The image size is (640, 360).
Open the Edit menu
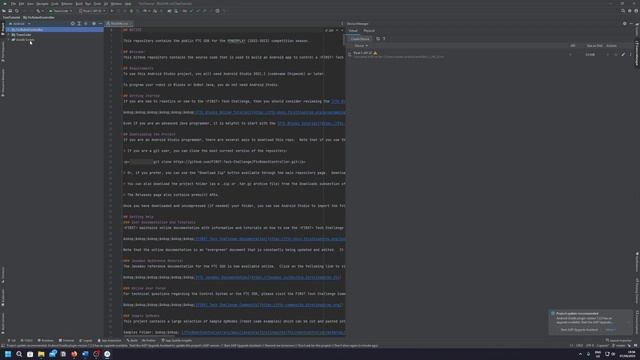(x=21, y=4)
